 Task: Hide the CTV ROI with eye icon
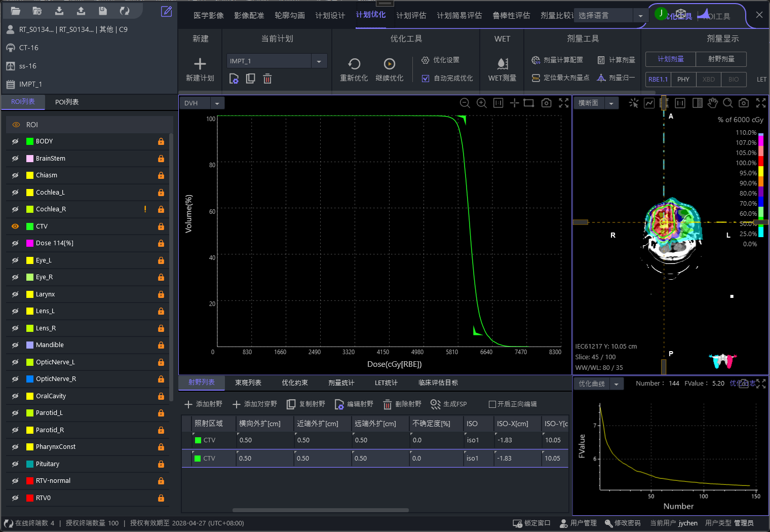click(x=15, y=226)
